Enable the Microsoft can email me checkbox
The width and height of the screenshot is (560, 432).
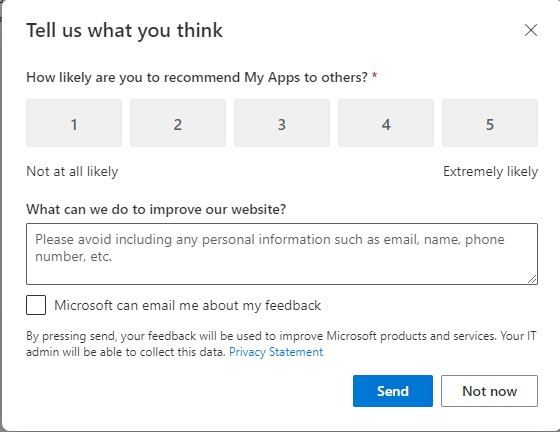36,305
